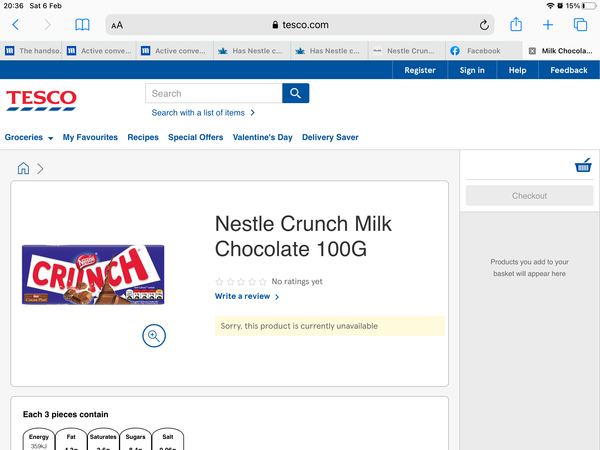The height and width of the screenshot is (450, 600).
Task: Tap the battery indicator in status bar
Action: (589, 6)
